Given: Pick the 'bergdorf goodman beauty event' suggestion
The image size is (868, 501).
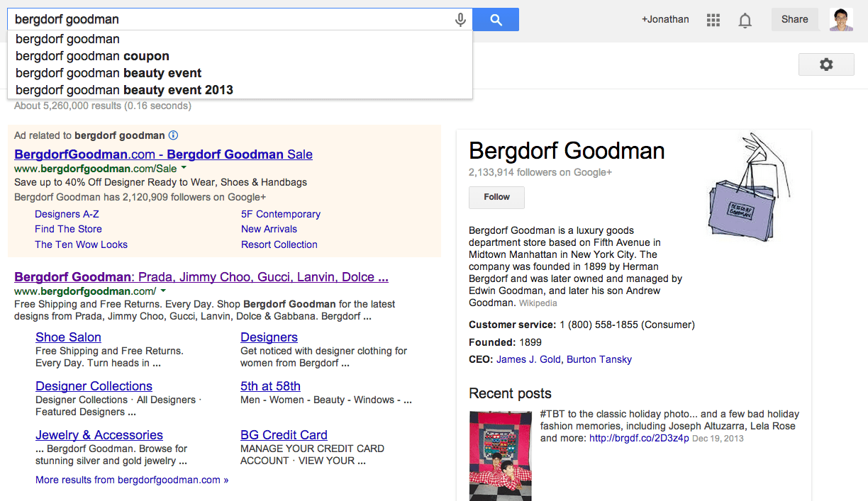Looking at the screenshot, I should (240, 73).
